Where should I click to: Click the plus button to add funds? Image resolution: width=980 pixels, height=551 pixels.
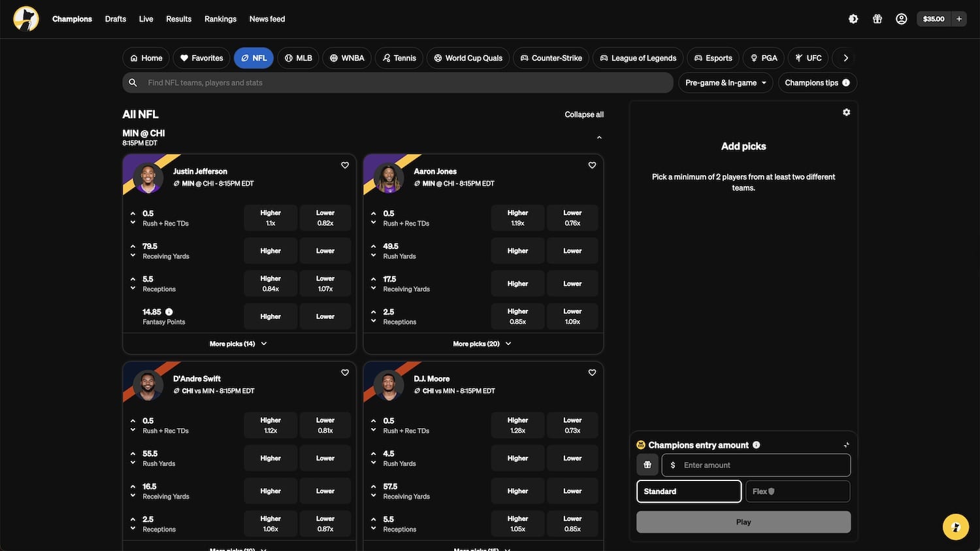point(959,19)
